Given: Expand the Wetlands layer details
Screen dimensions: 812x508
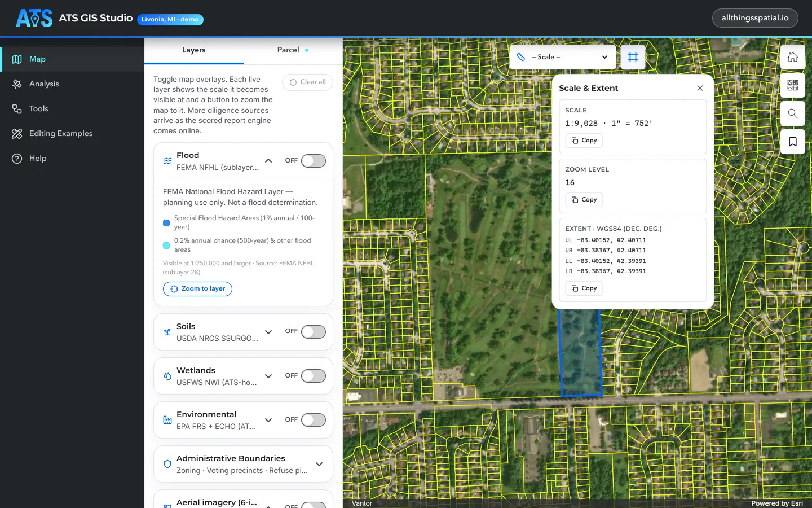Looking at the screenshot, I should tap(268, 376).
